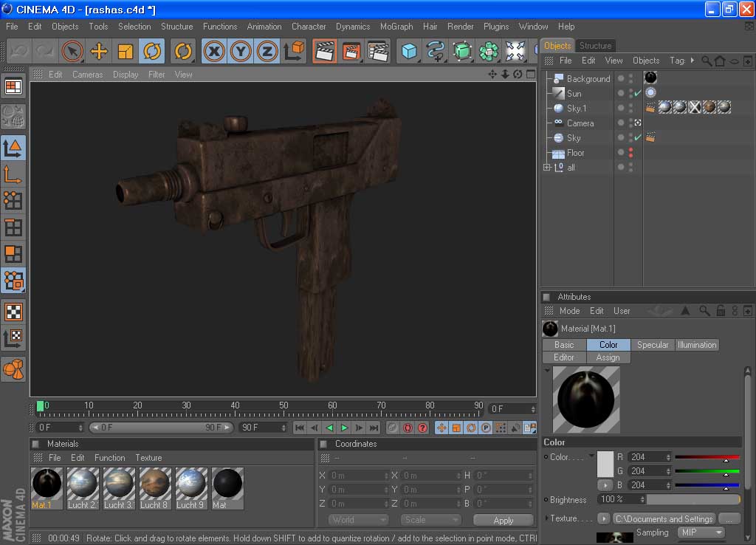Lock the X axis
756x545 pixels.
pos(214,51)
